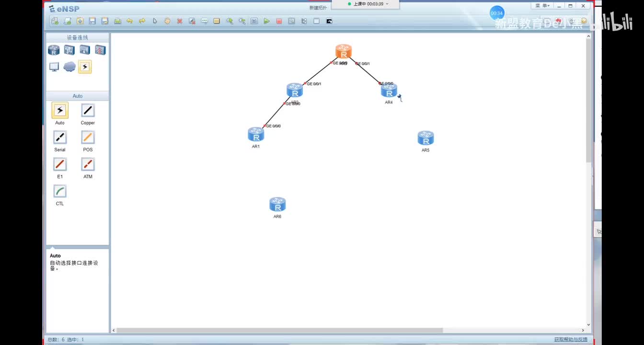Select the Copper cable type
This screenshot has width=644, height=345.
coord(88,111)
